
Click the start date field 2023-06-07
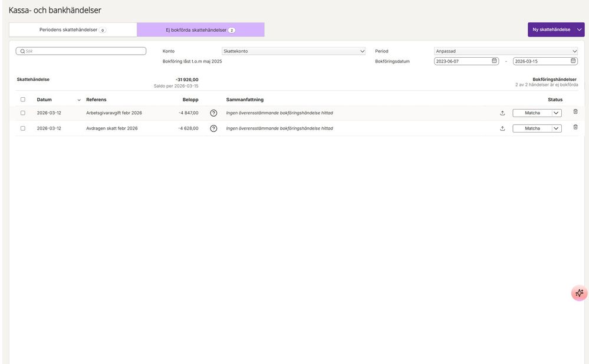(466, 61)
